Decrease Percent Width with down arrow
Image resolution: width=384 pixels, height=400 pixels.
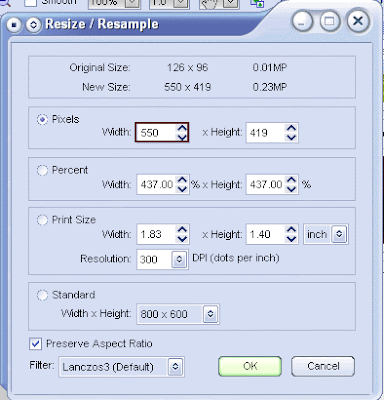182,189
